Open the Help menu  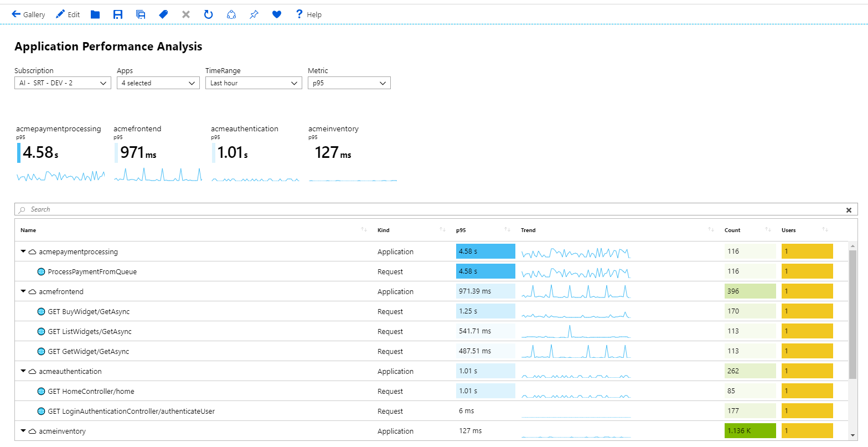tap(308, 14)
